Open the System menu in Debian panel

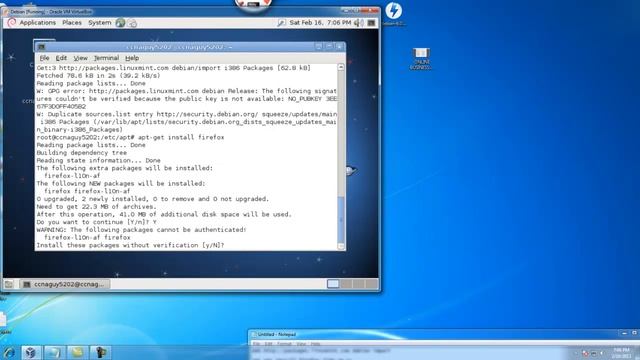pos(100,23)
